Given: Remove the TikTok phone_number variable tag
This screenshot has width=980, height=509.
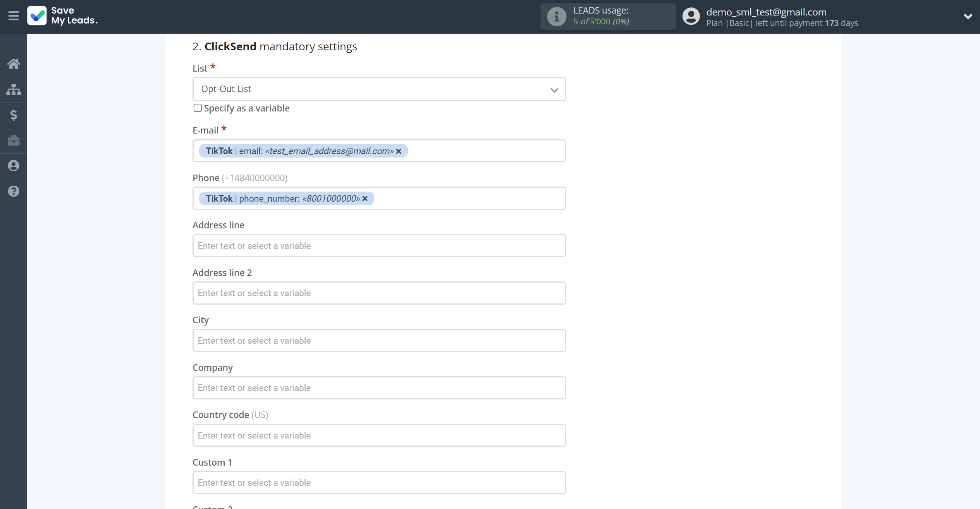Looking at the screenshot, I should [365, 199].
